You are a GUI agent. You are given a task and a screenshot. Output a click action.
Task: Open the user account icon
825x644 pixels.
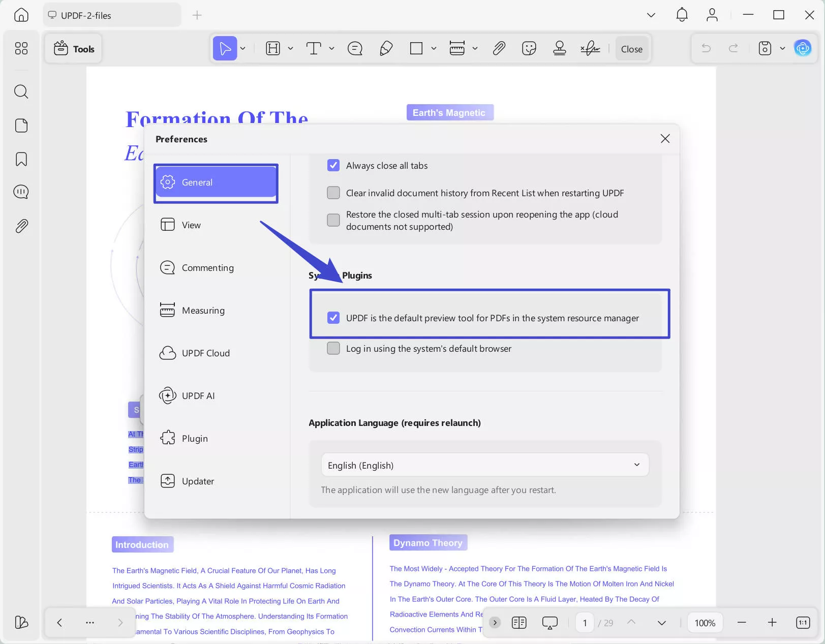pos(712,15)
